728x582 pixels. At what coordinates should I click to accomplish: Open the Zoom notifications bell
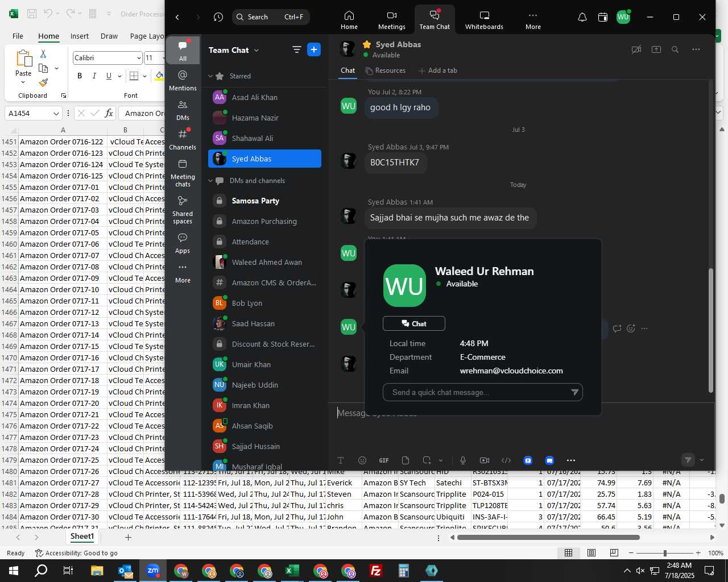582,17
